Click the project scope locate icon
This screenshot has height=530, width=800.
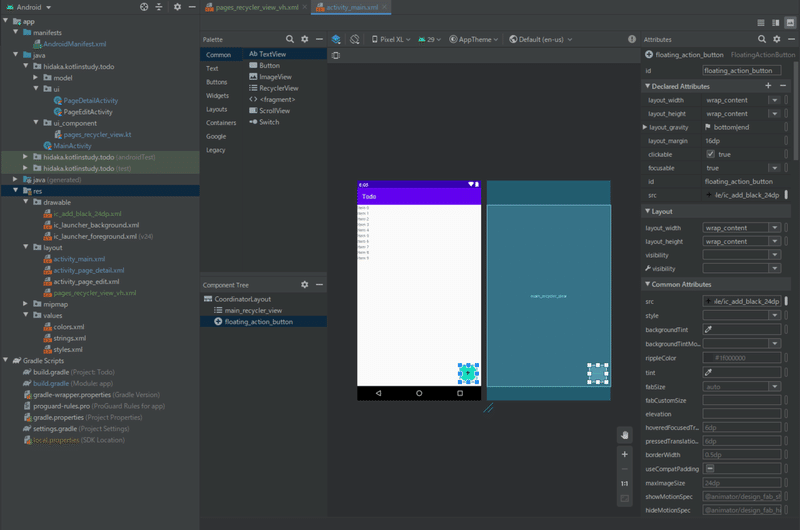[x=144, y=7]
